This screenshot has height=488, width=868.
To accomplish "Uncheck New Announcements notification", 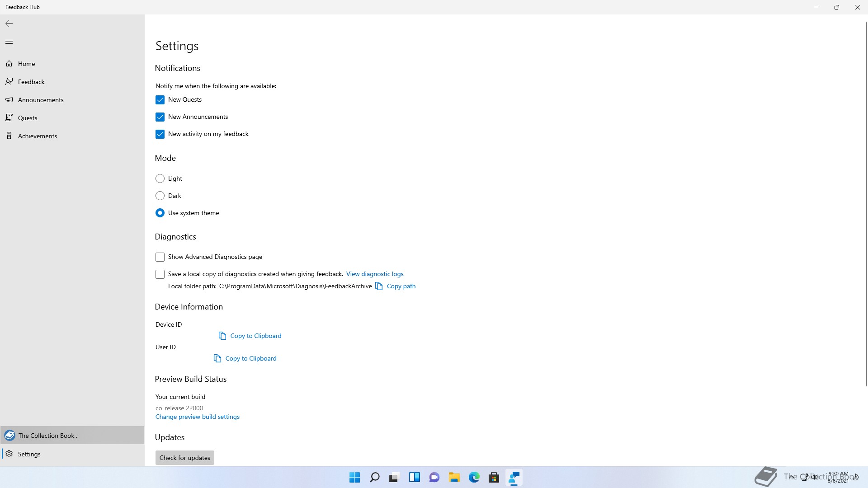I will point(160,117).
